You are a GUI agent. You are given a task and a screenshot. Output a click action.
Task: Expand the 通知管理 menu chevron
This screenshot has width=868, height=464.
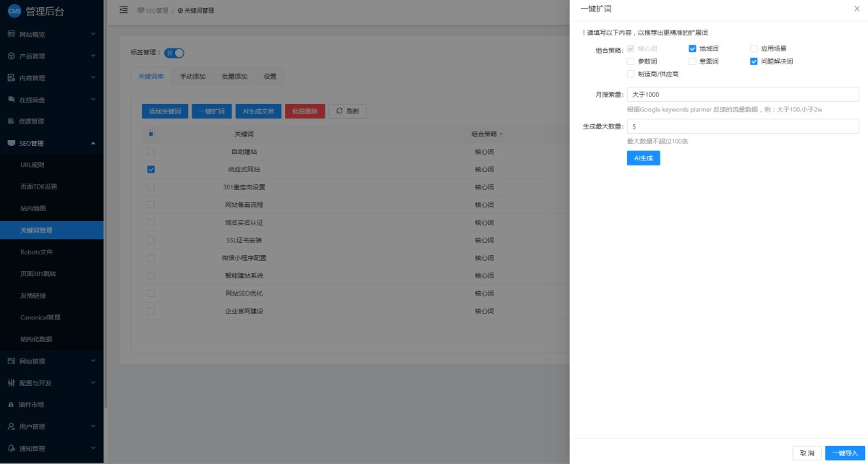(x=93, y=448)
